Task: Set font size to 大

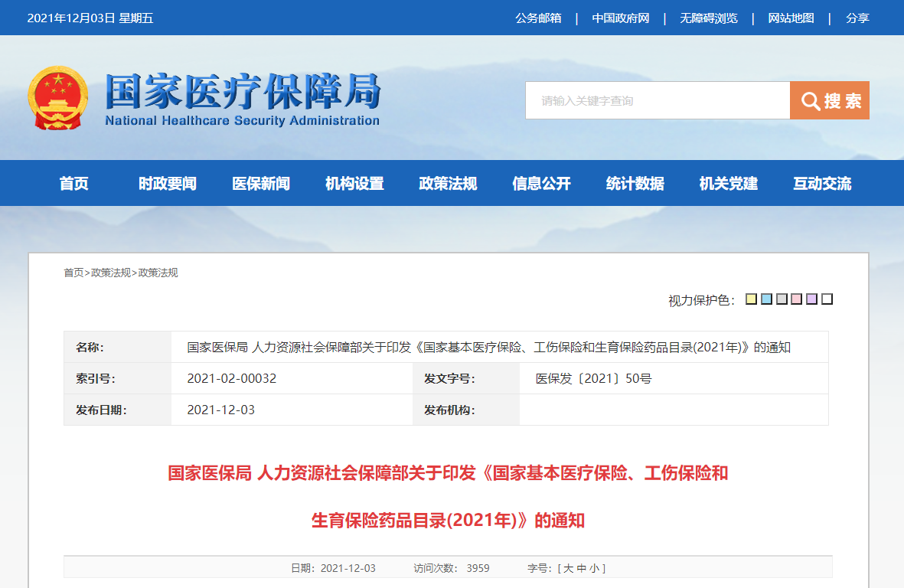Action: [x=568, y=568]
